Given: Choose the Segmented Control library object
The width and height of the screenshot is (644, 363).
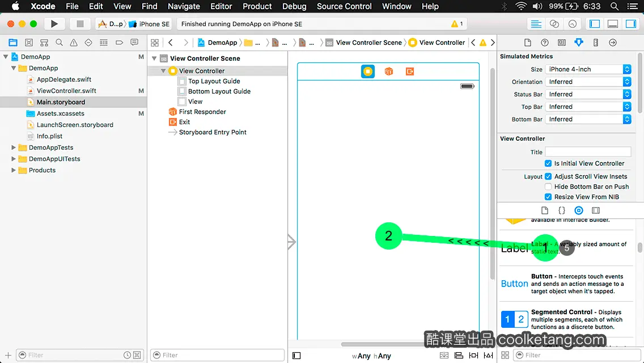Looking at the screenshot, I should [x=567, y=319].
